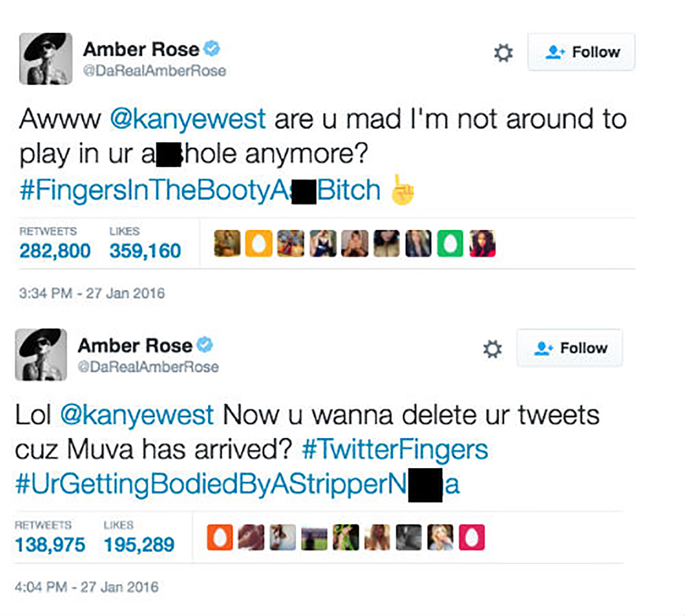685x616 pixels.
Task: Open the 3:34 PM - 27 Jan 2016 timestamp
Action: 92,293
